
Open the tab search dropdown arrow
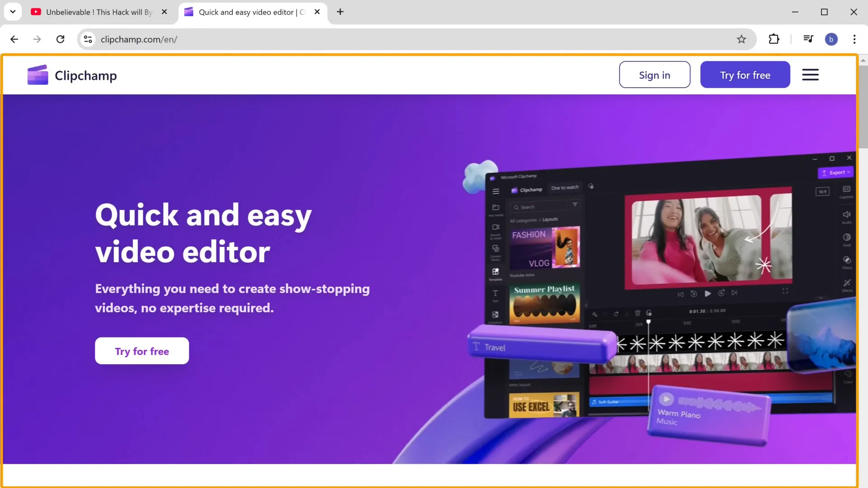(13, 12)
